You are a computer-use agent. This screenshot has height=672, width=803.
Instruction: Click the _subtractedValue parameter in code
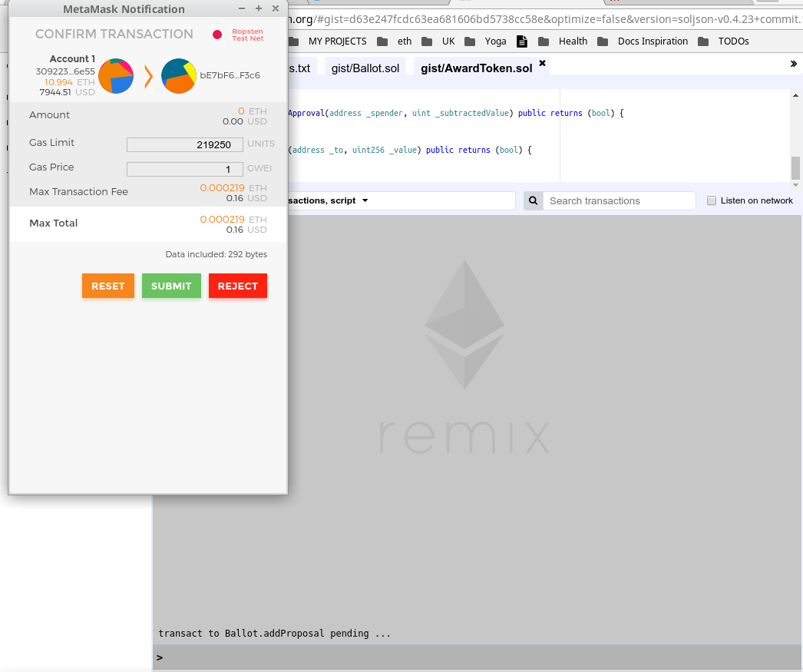tap(472, 113)
